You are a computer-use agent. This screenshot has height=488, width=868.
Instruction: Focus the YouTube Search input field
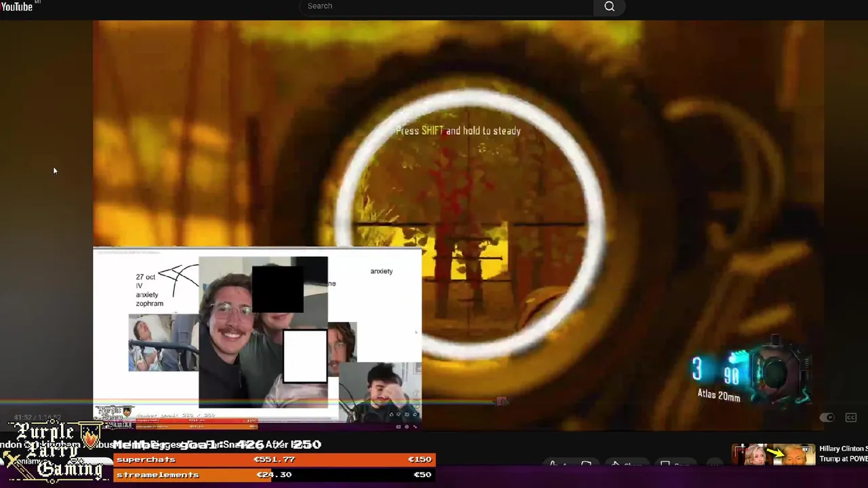(446, 6)
